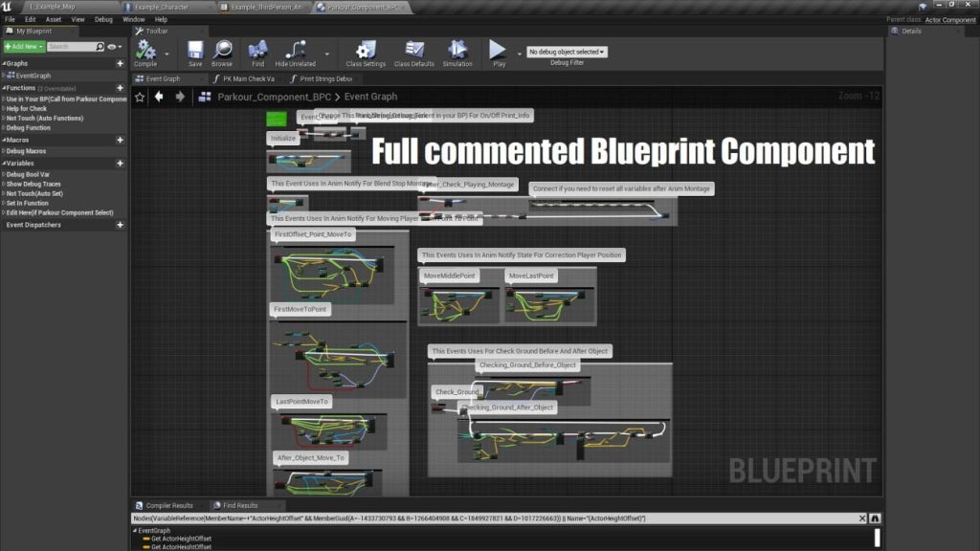Add a new function with plus button
This screenshot has height=551, width=980.
pyautogui.click(x=120, y=88)
